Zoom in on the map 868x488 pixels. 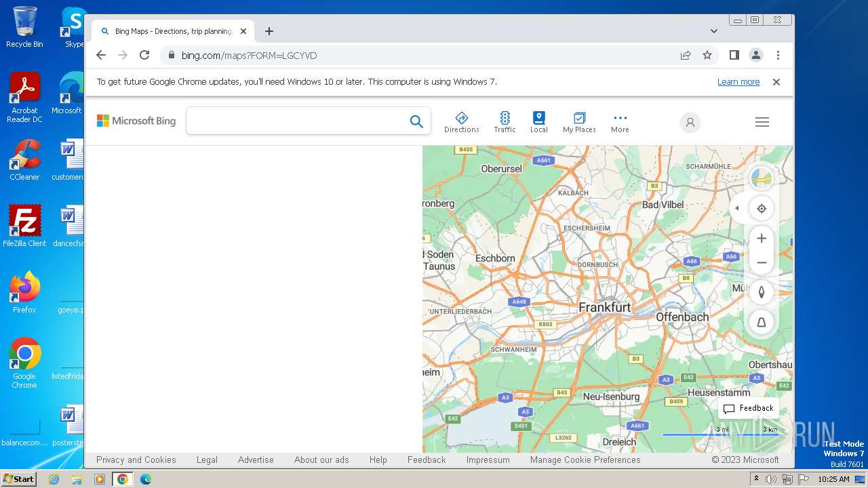[762, 239]
